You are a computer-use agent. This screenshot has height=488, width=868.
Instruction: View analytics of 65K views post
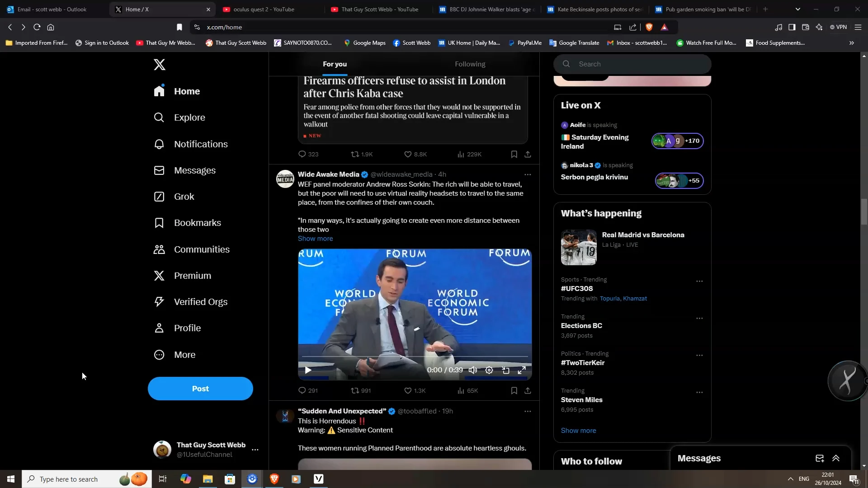pos(467,391)
